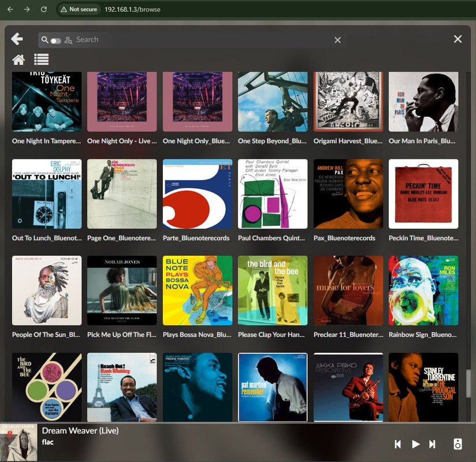Open the One Night Only_Blue album cover
The image size is (476, 462).
[x=198, y=102]
